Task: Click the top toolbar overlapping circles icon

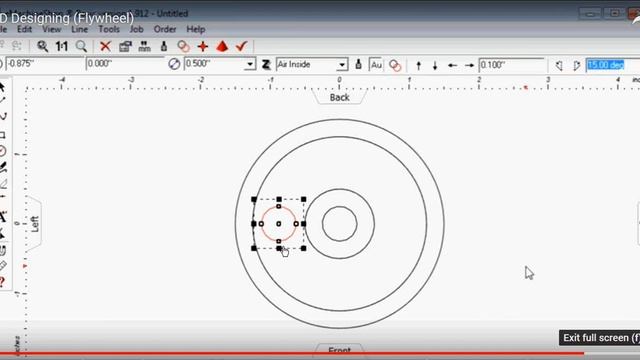Action: 184,47
